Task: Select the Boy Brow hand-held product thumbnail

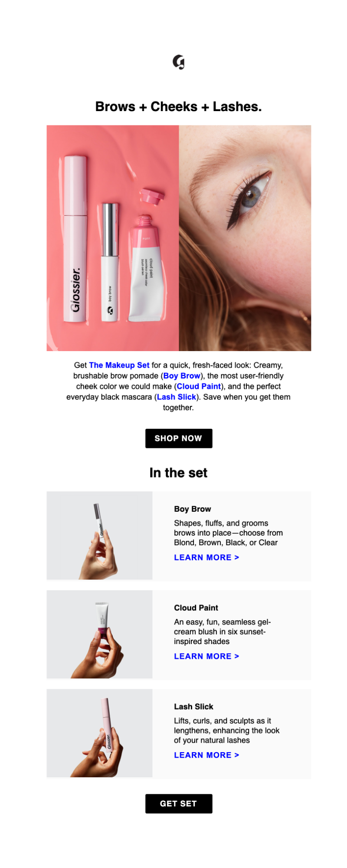Action: [x=100, y=536]
